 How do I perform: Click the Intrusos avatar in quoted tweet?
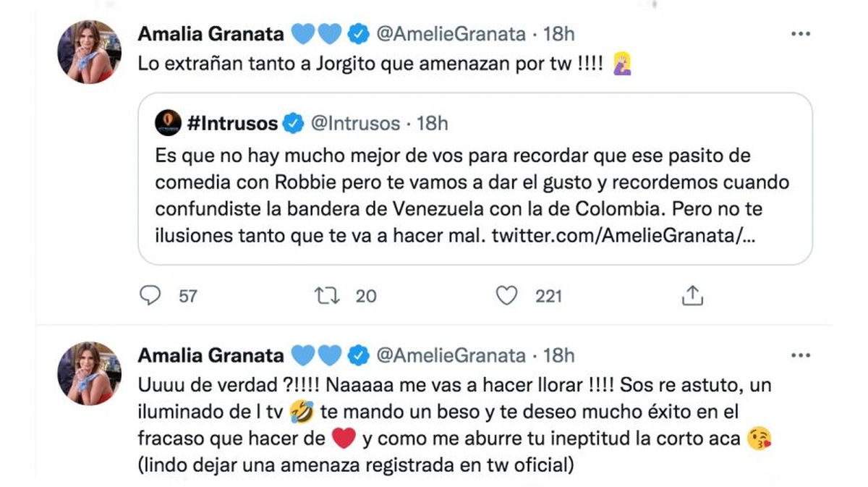pos(168,122)
